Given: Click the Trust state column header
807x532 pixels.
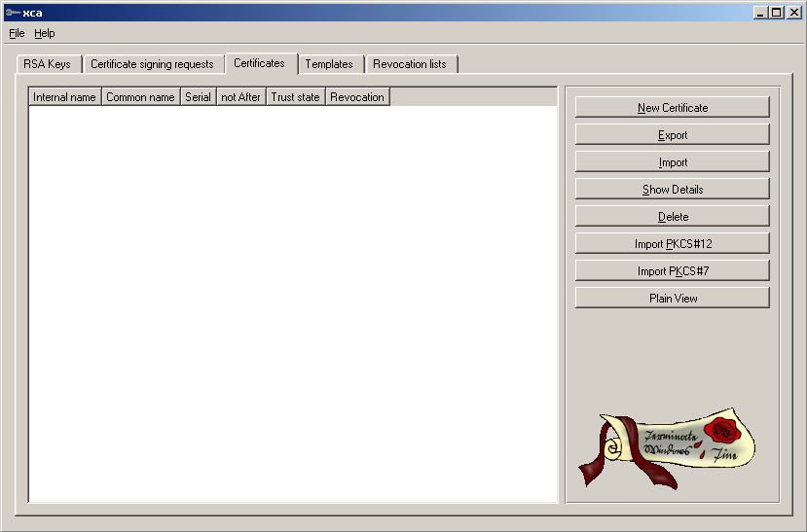Looking at the screenshot, I should pyautogui.click(x=295, y=97).
